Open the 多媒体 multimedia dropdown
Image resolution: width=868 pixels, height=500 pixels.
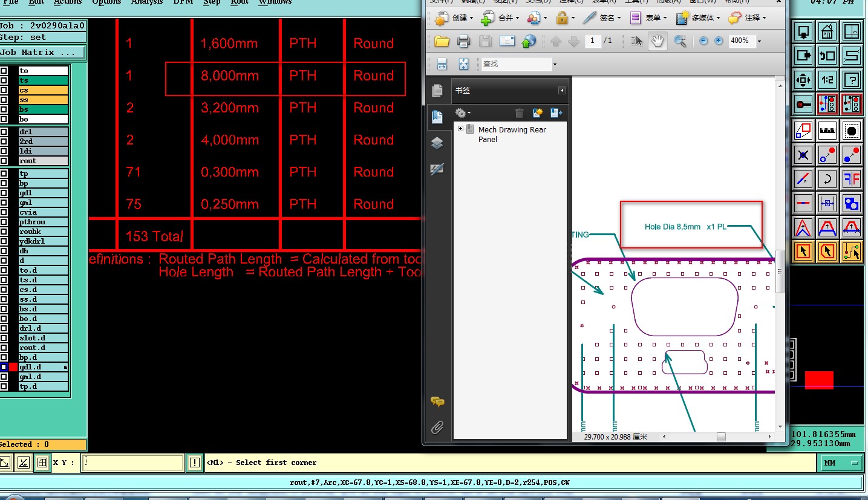click(699, 18)
